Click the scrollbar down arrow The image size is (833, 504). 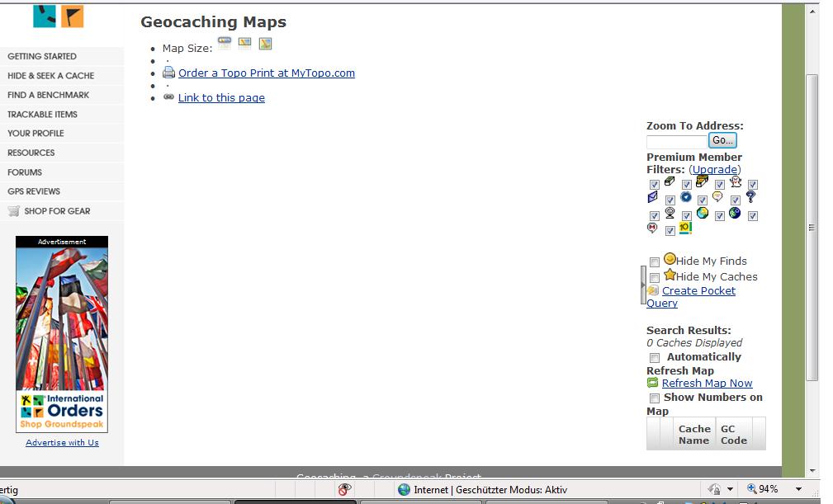tap(812, 470)
